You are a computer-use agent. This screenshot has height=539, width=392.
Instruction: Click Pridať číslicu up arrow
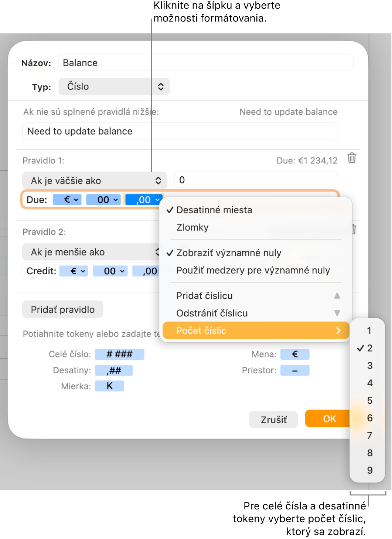point(337,295)
